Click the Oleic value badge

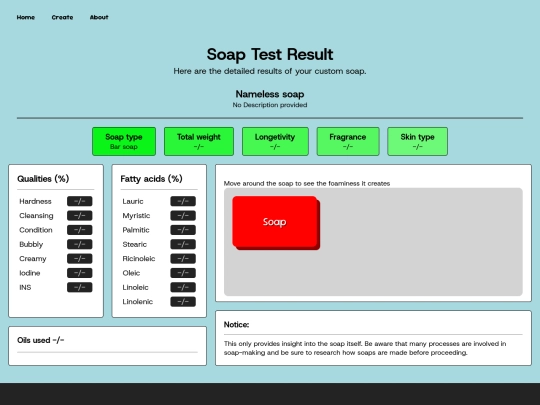pyautogui.click(x=183, y=273)
